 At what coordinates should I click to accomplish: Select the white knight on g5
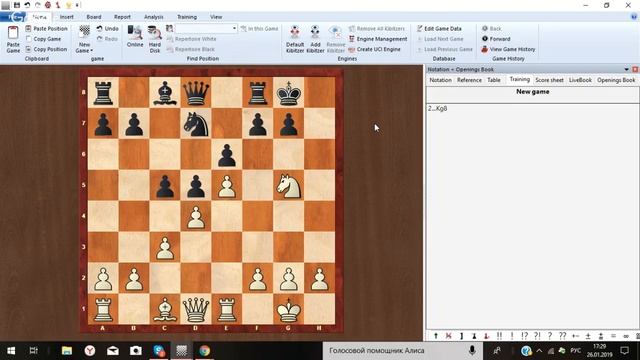tap(289, 185)
